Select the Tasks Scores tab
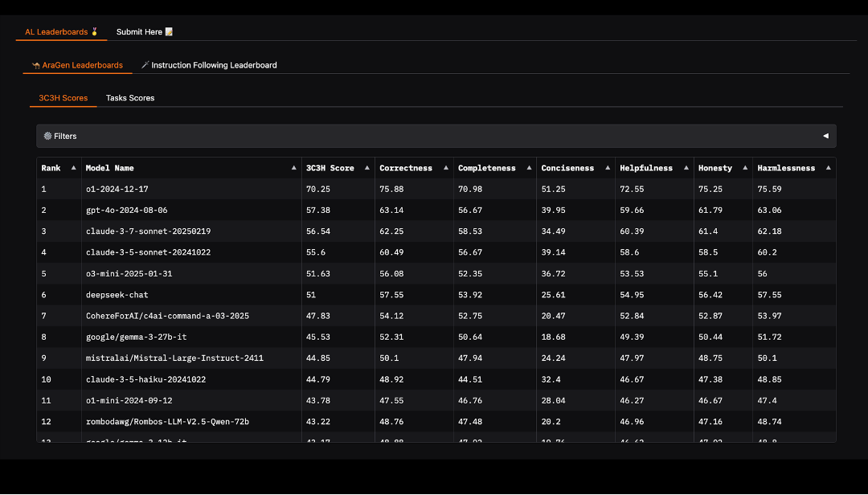 (x=130, y=98)
